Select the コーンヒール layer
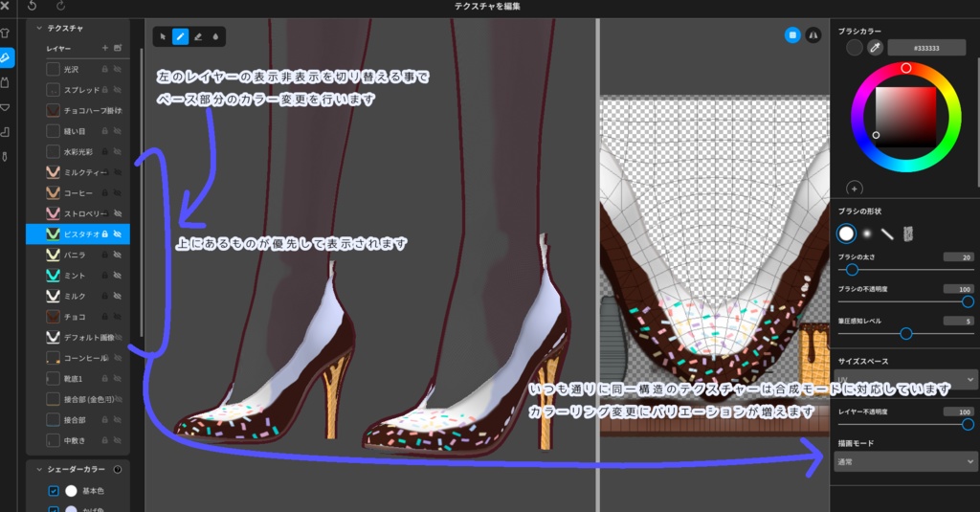The width and height of the screenshot is (980, 512). pos(78,358)
